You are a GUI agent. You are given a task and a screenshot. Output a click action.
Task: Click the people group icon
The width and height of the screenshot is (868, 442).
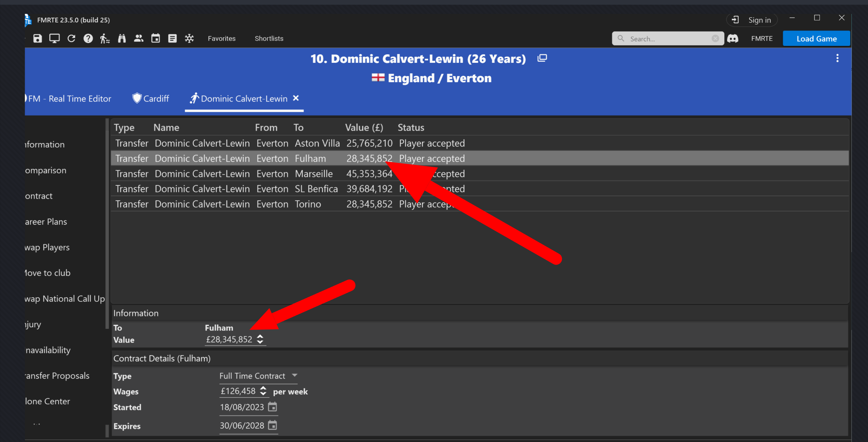(139, 38)
